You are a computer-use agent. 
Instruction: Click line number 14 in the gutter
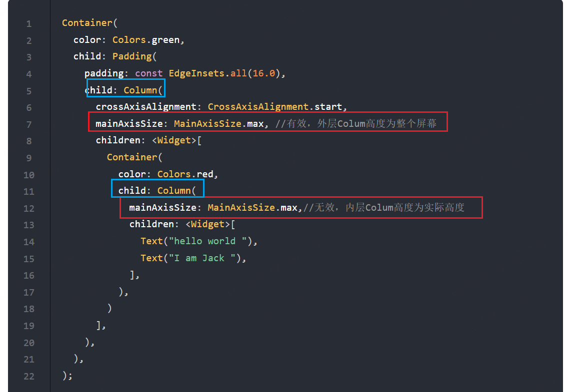pyautogui.click(x=29, y=242)
